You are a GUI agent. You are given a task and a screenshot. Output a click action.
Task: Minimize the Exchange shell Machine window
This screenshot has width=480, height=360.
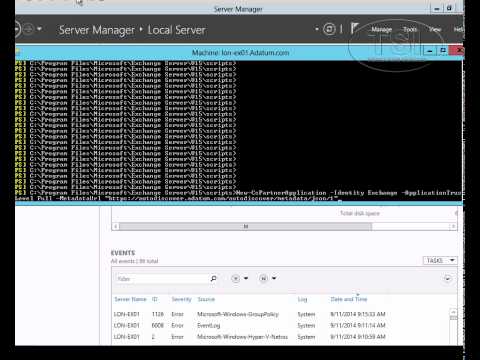point(430,51)
